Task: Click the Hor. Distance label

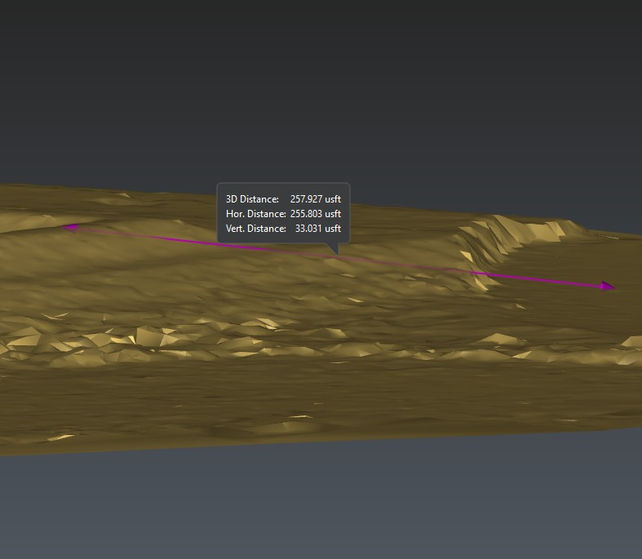Action: pos(256,214)
